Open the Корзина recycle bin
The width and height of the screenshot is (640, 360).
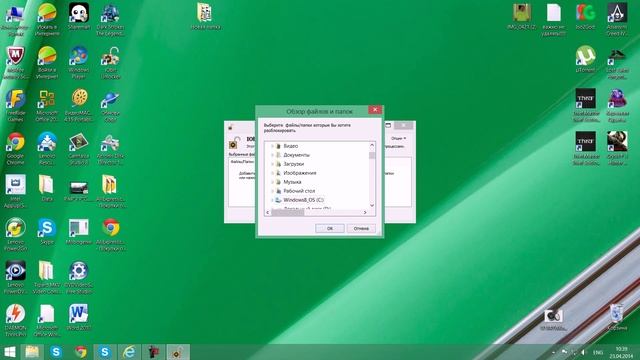coord(617,317)
